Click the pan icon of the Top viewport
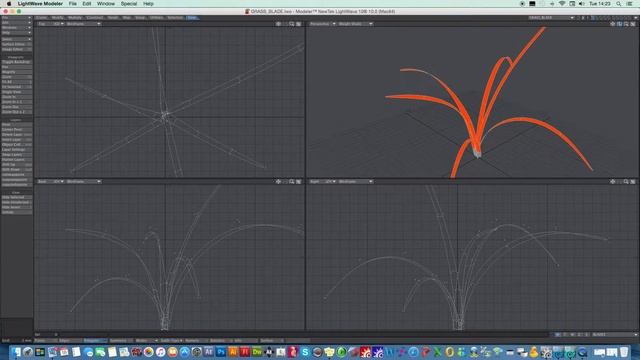 tap(279, 24)
